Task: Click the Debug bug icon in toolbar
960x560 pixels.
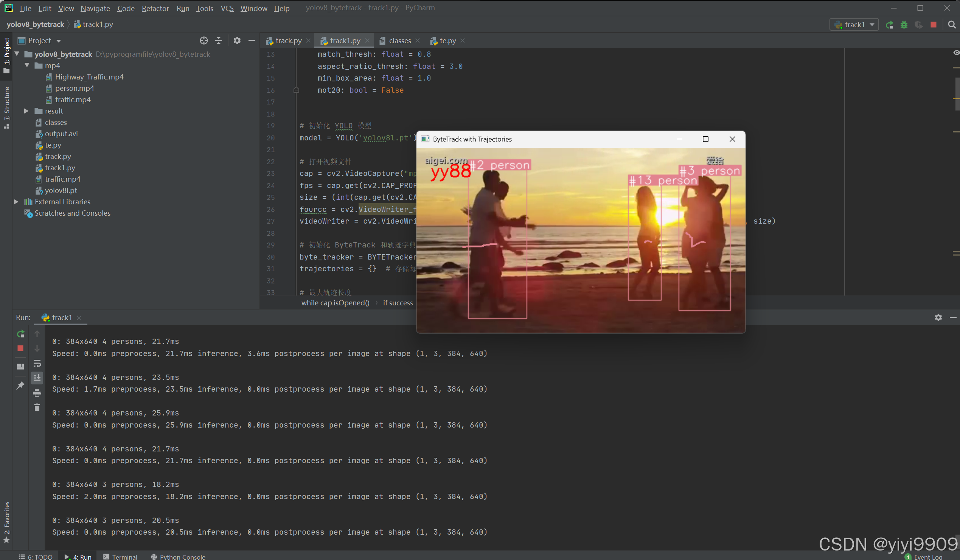Action: pyautogui.click(x=904, y=25)
